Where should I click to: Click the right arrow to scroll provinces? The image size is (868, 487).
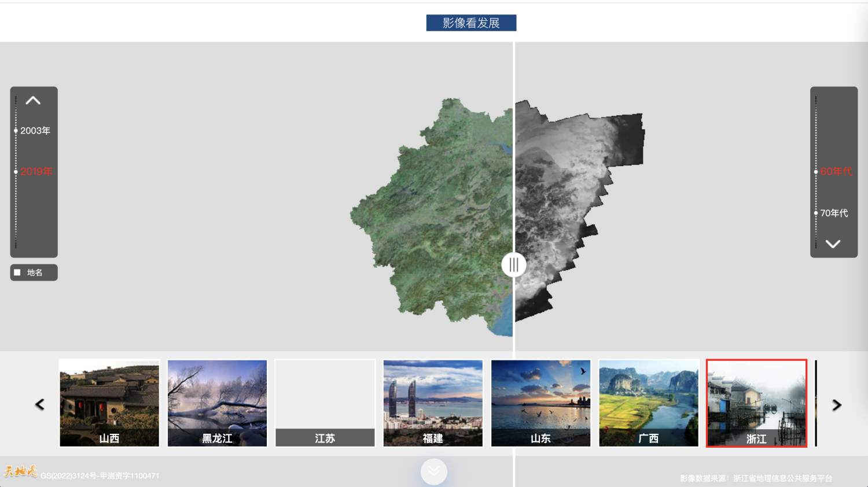coord(836,404)
